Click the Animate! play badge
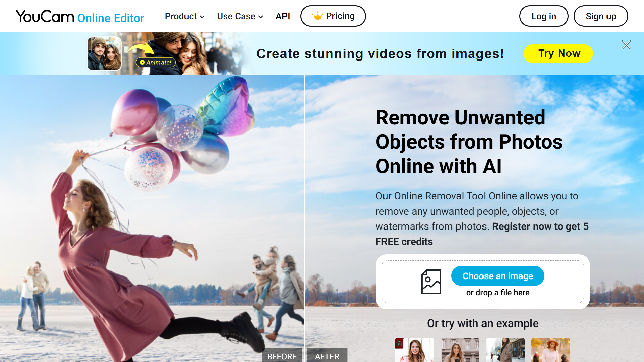The height and width of the screenshot is (362, 644). [x=156, y=62]
